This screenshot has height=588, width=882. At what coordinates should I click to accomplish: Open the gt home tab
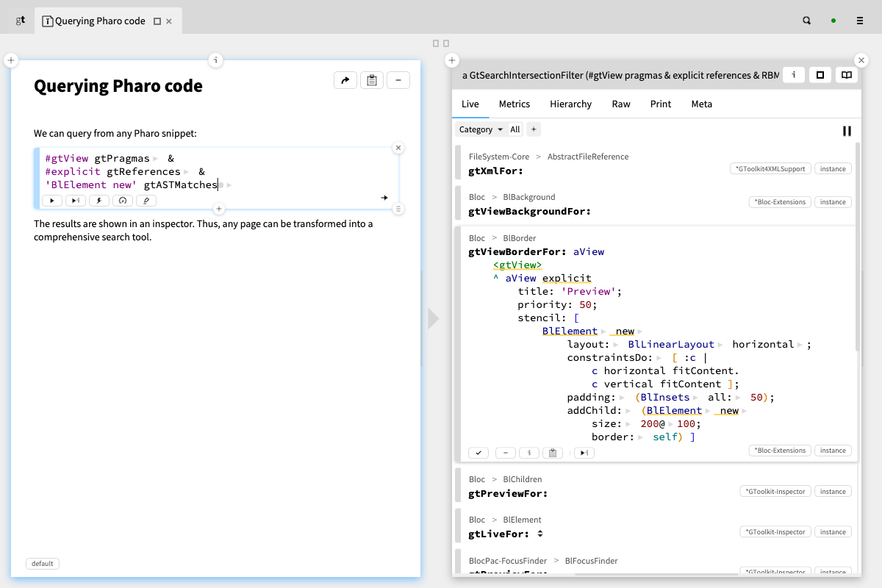20,21
